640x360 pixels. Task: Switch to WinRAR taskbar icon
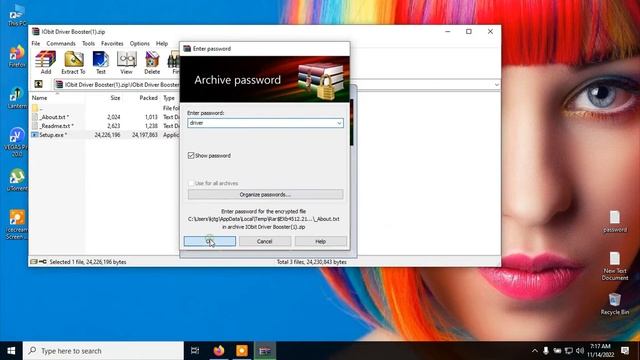click(265, 351)
